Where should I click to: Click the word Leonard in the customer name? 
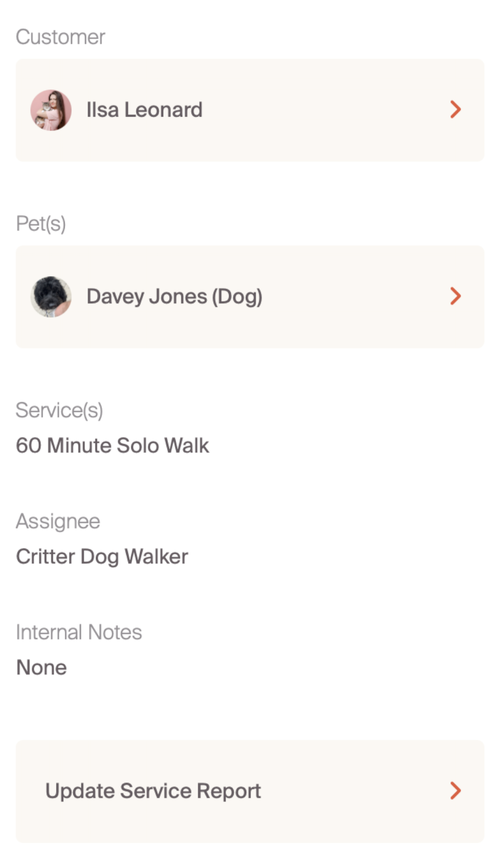tap(163, 110)
